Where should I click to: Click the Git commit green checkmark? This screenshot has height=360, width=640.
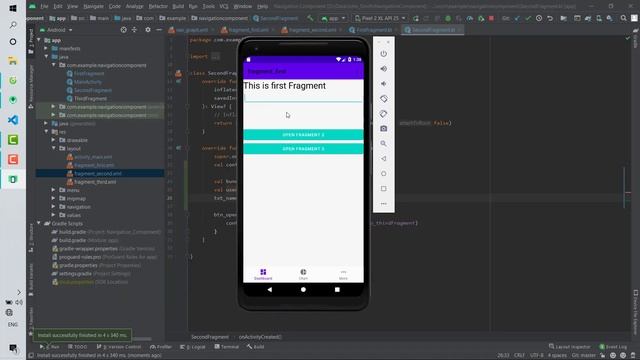coord(528,18)
